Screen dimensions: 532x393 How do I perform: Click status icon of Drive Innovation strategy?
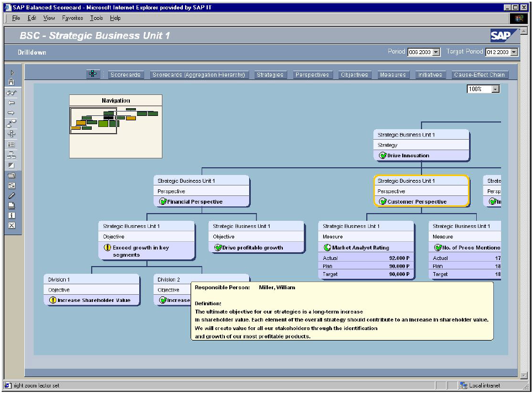(x=383, y=155)
